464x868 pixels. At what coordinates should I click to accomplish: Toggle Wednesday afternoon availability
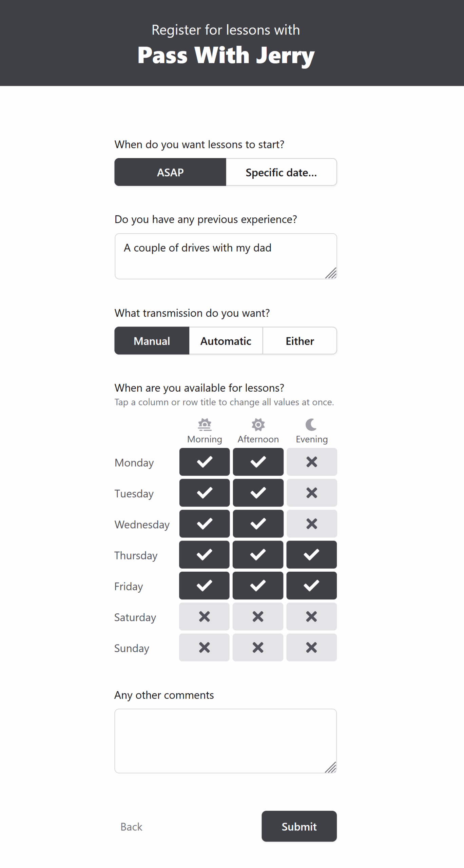(258, 524)
